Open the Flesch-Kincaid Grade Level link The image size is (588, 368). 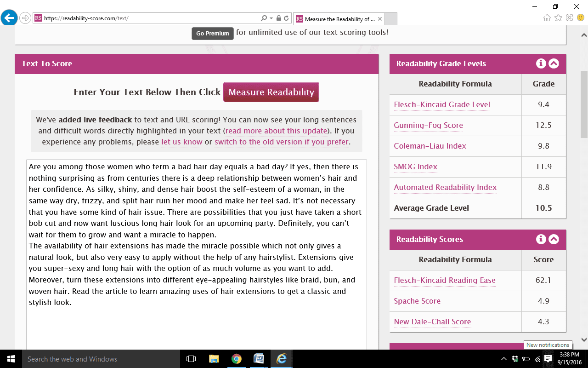441,105
